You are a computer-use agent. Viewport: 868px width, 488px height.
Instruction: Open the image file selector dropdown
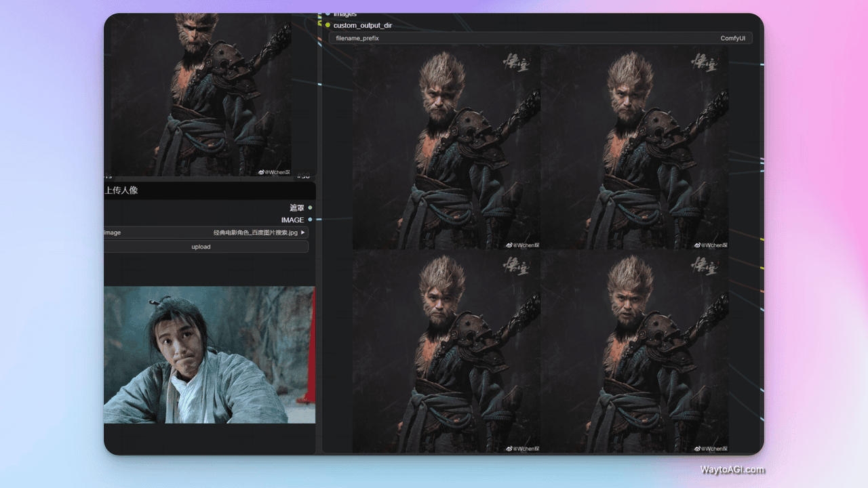coord(203,232)
